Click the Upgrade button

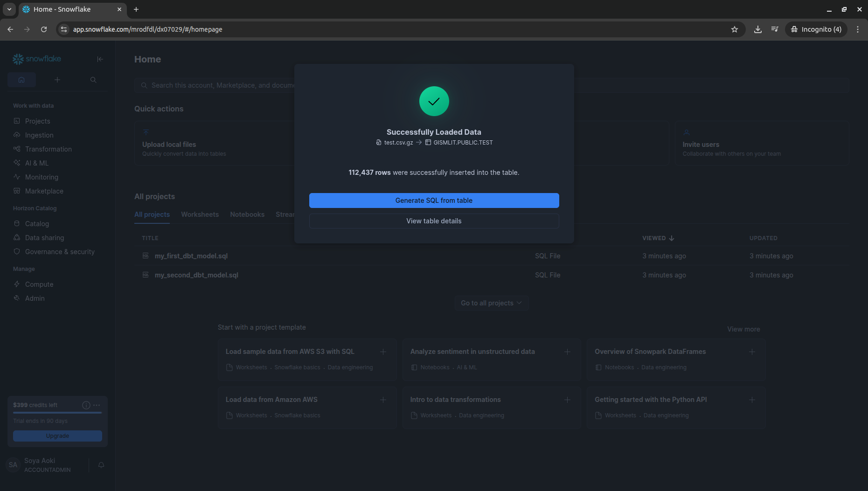[x=57, y=436]
